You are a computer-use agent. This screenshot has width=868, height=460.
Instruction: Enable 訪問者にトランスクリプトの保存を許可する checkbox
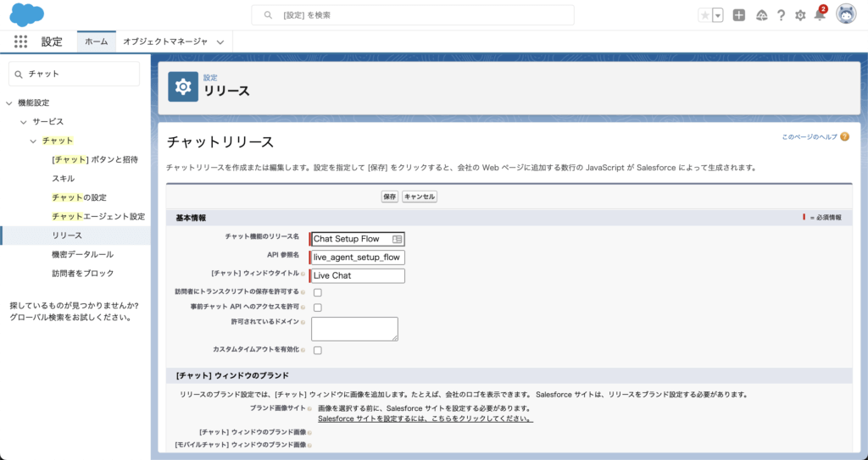pyautogui.click(x=318, y=292)
